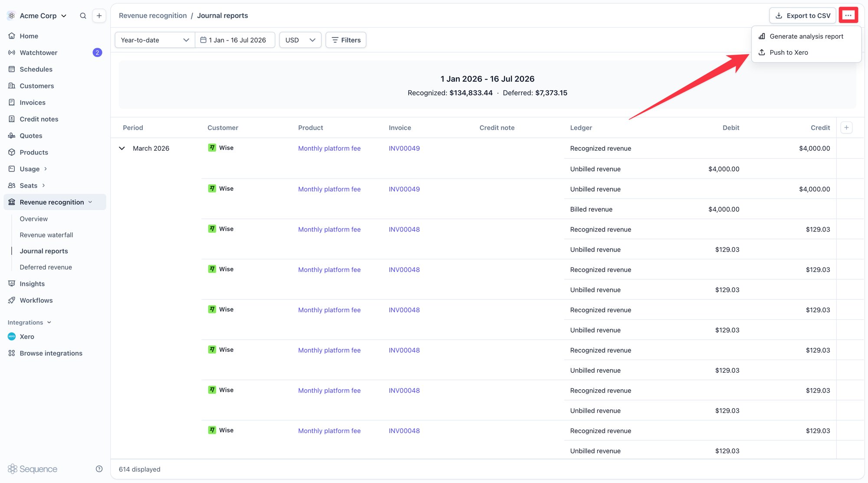Click the Recognized $134,833.44 summary value
Image resolution: width=868 pixels, height=483 pixels.
click(x=471, y=93)
